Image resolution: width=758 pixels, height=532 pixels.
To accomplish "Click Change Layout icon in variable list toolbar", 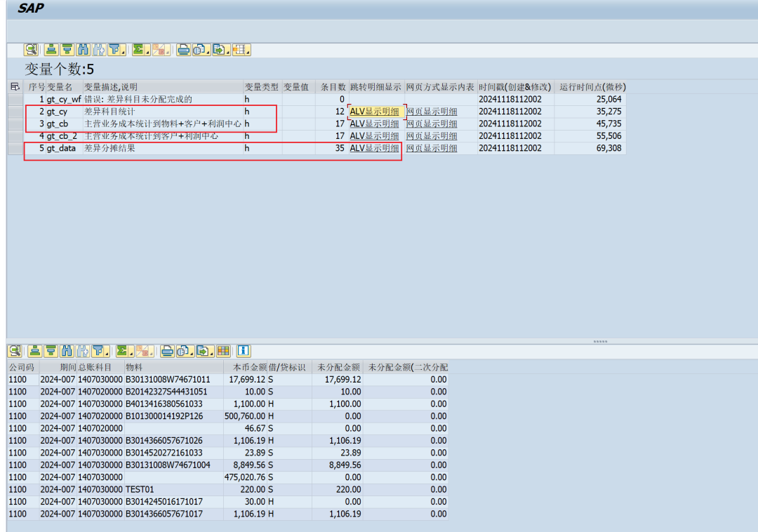I will coord(239,50).
